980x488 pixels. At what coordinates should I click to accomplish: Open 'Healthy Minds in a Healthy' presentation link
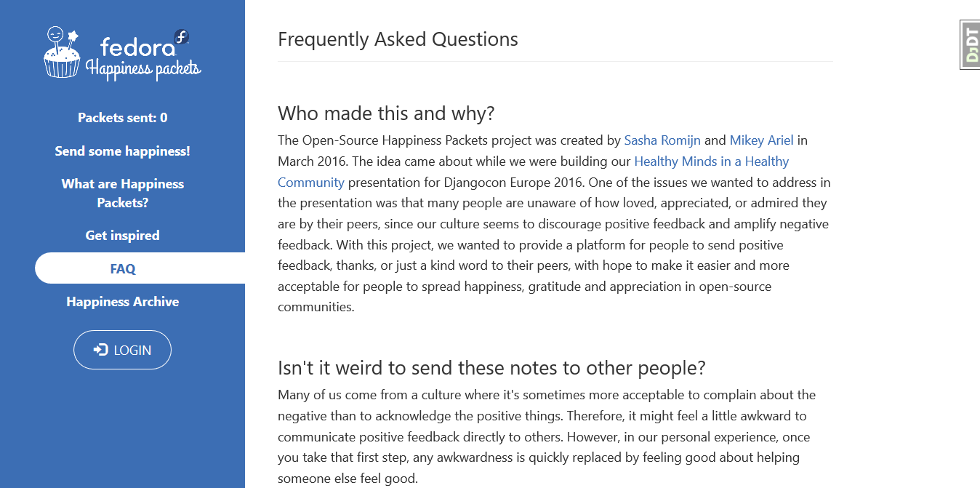(712, 161)
